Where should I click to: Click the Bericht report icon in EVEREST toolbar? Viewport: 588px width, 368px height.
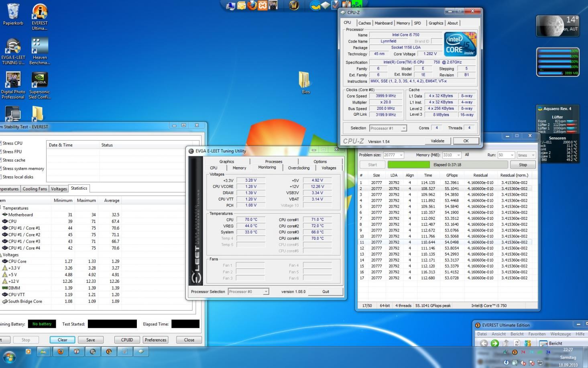[x=543, y=343]
